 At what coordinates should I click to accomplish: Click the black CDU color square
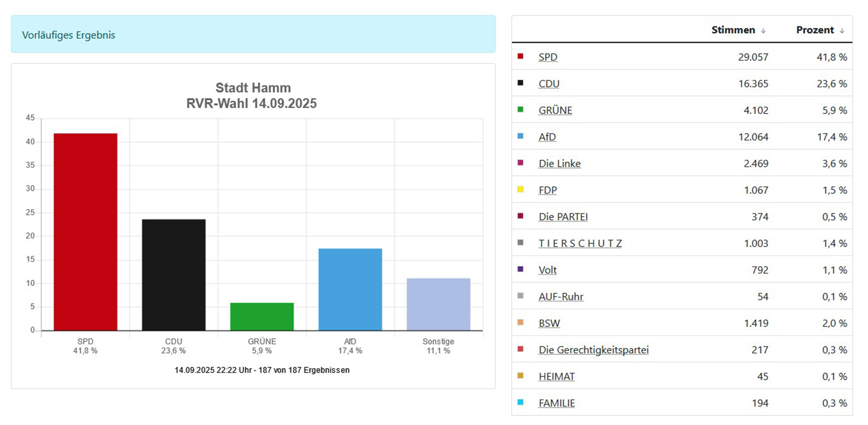(x=521, y=83)
